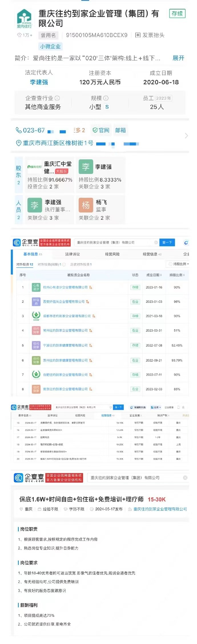Click the 爱尚往约 company logo at top
Viewport: 197px width, 644px height.
[x=24, y=19]
